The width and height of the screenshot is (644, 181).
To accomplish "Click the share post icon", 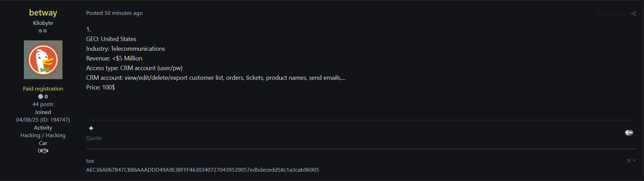I will [x=633, y=14].
